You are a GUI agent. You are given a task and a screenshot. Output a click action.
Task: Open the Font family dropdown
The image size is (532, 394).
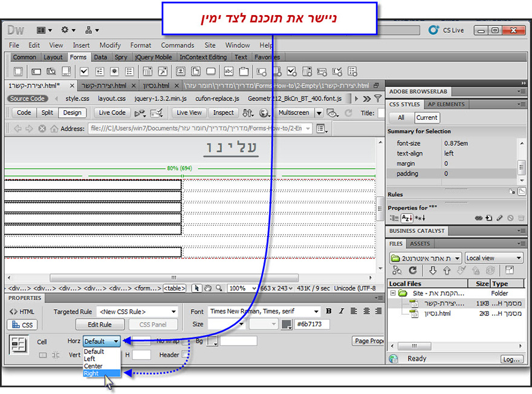pos(264,311)
